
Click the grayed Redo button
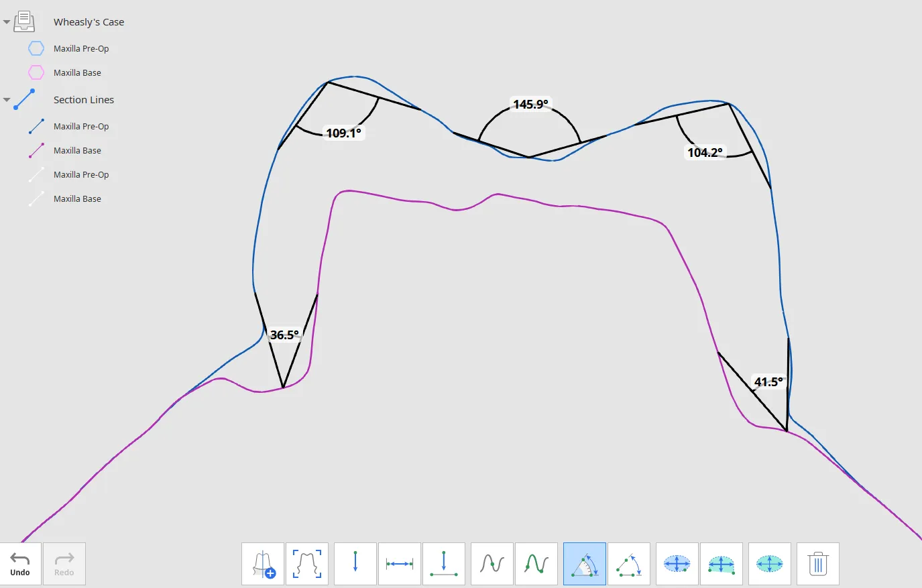pos(64,564)
